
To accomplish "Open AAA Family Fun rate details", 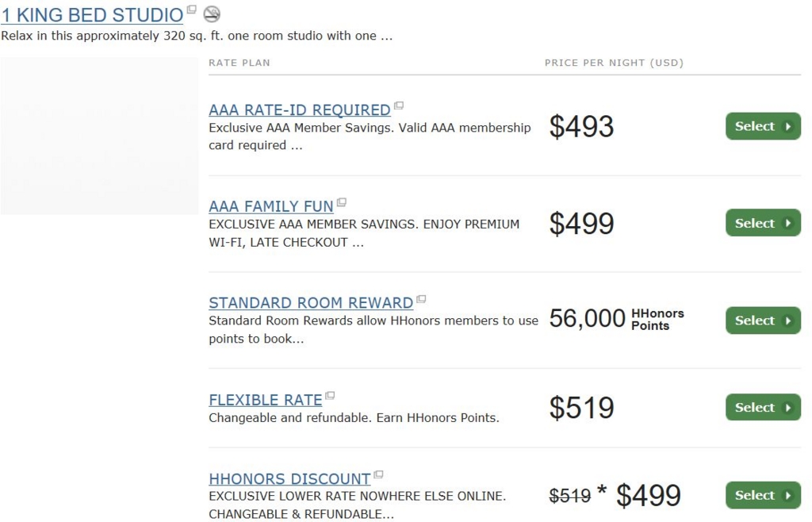I will click(271, 206).
